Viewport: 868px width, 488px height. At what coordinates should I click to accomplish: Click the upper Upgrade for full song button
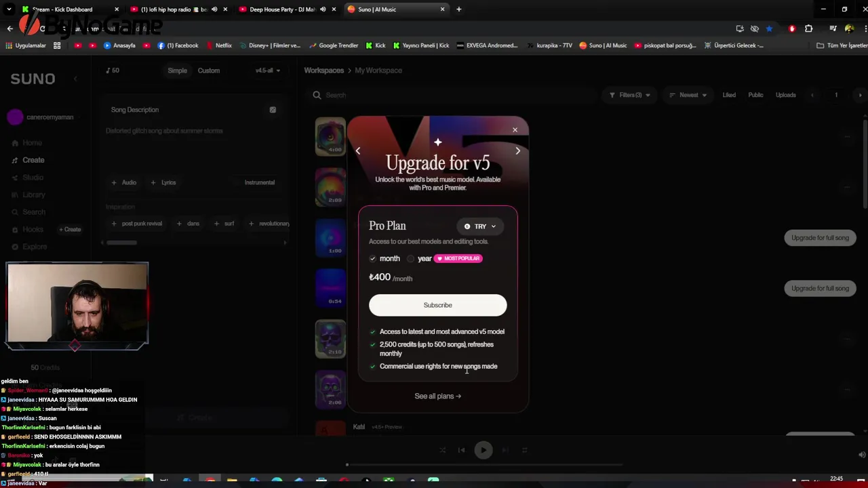coord(820,238)
